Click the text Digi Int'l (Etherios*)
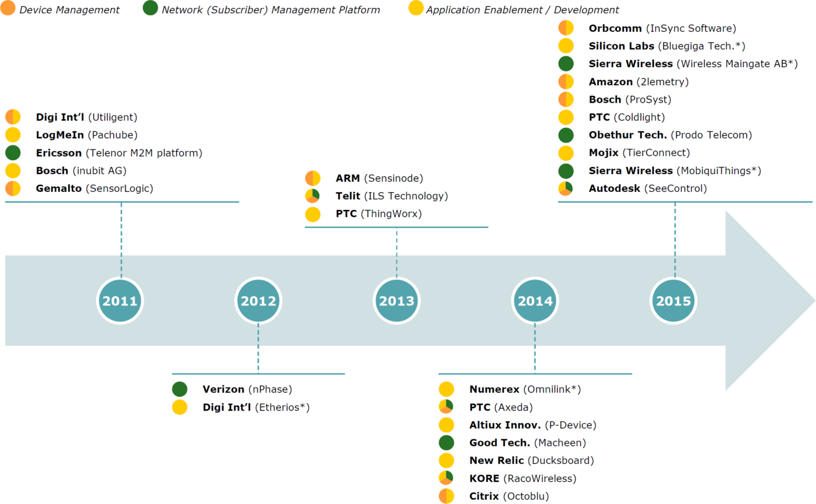The height and width of the screenshot is (504, 816). [x=256, y=407]
